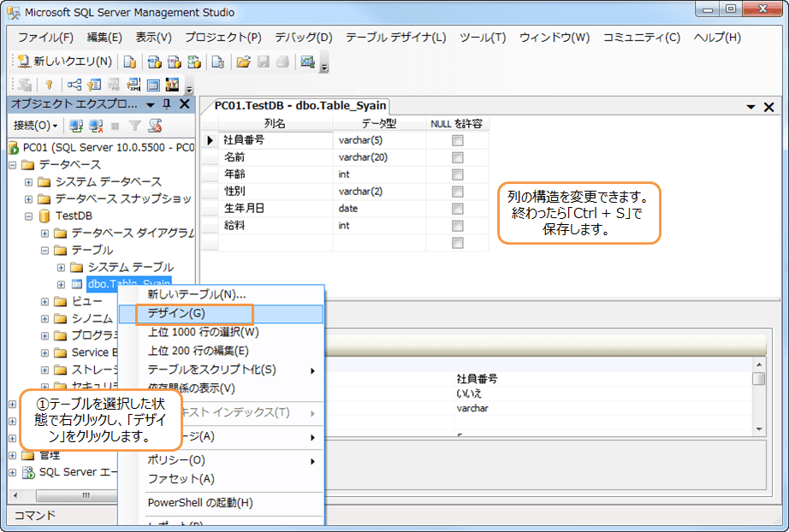Image resolution: width=789 pixels, height=532 pixels.
Task: Toggle Allow Nulls in empty row
Action: coord(458,243)
